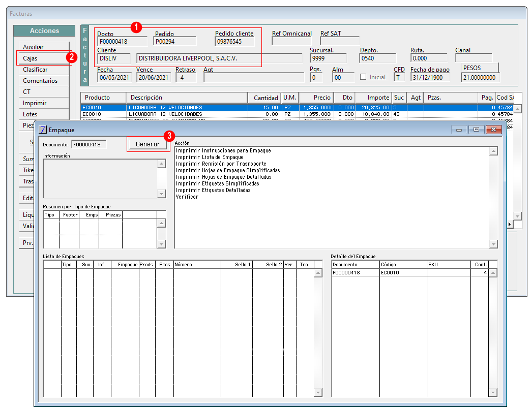Click the Ref Omnicanal field
The width and height of the screenshot is (532, 410).
(x=291, y=41)
